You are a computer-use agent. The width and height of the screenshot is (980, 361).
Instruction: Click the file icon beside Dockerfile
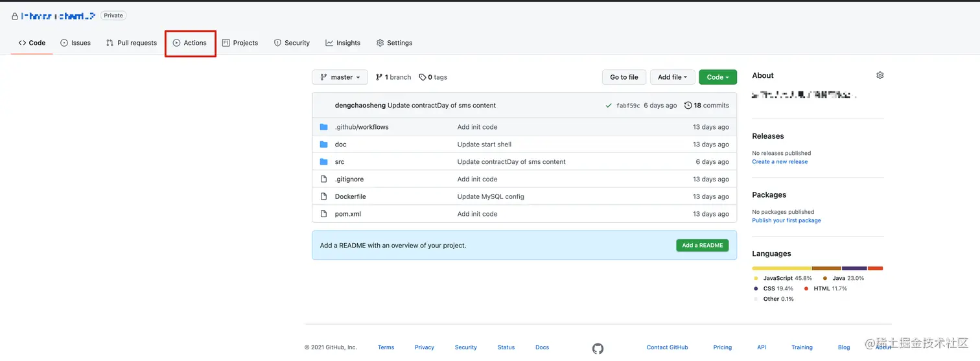[324, 196]
